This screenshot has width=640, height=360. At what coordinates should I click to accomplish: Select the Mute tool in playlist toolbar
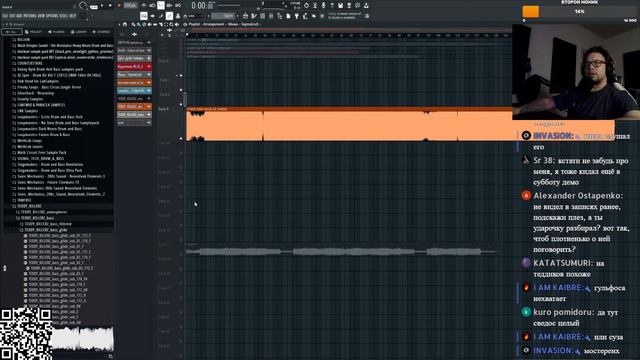click(x=149, y=24)
